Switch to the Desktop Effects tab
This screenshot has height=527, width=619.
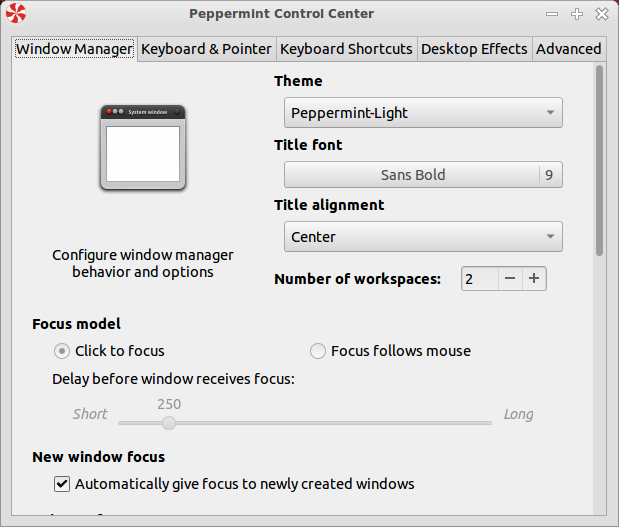point(474,49)
